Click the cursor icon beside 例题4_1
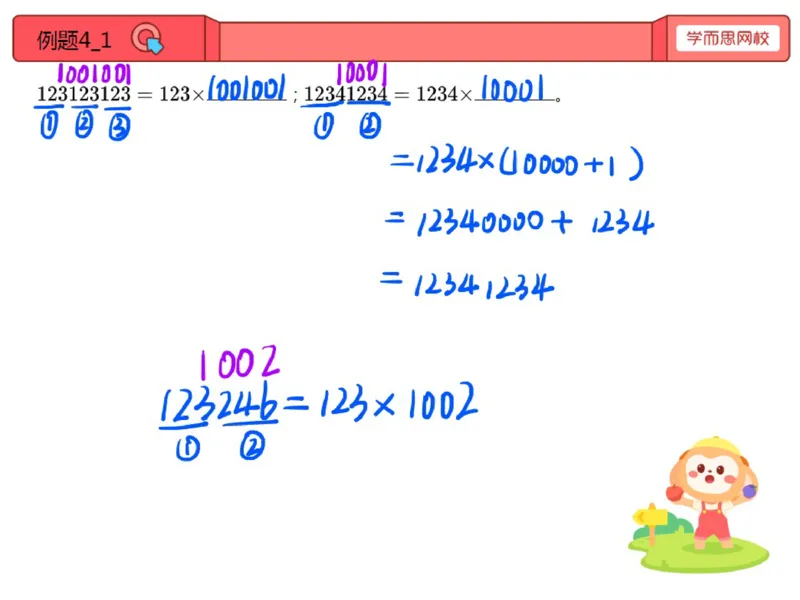Viewport: 800px width, 600px height. 147,39
